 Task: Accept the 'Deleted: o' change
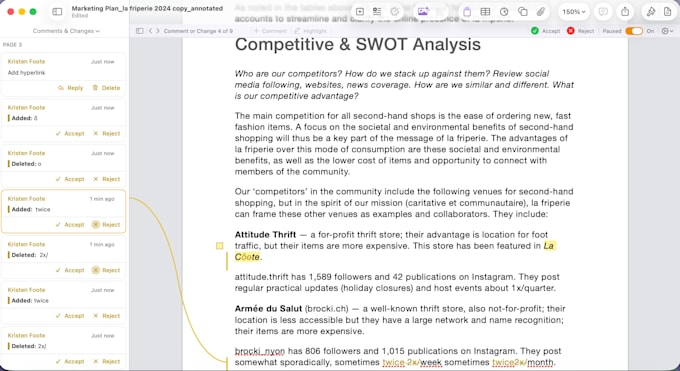click(70, 179)
